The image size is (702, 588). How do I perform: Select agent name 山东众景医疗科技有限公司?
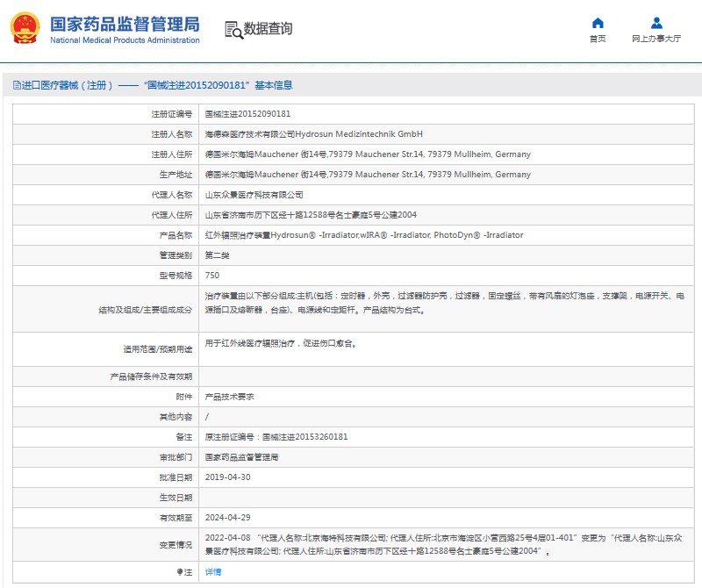click(x=254, y=195)
